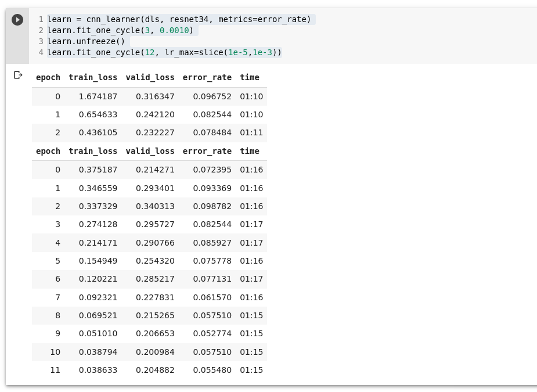This screenshot has height=392, width=537.
Task: Click the time 01:11 cell
Action: click(x=251, y=132)
